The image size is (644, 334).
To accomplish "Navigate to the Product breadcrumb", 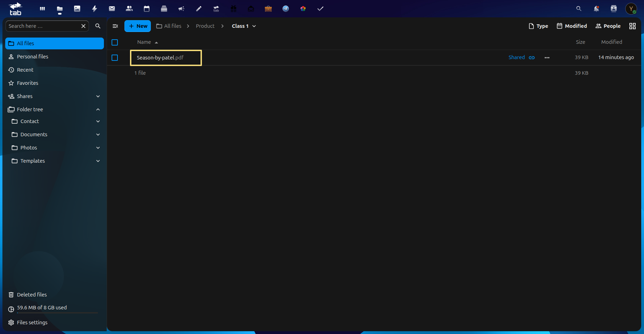I will point(205,26).
